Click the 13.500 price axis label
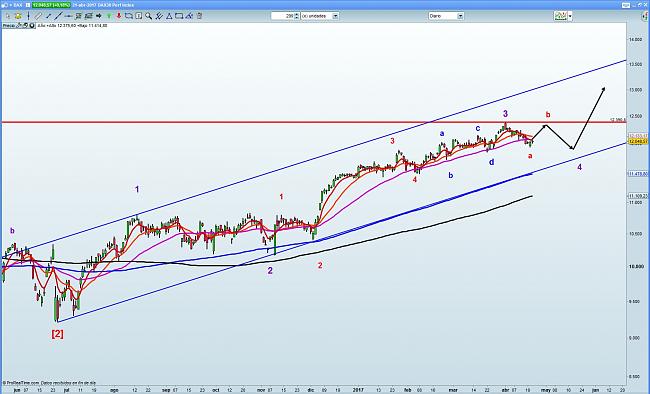 pyautogui.click(x=635, y=65)
